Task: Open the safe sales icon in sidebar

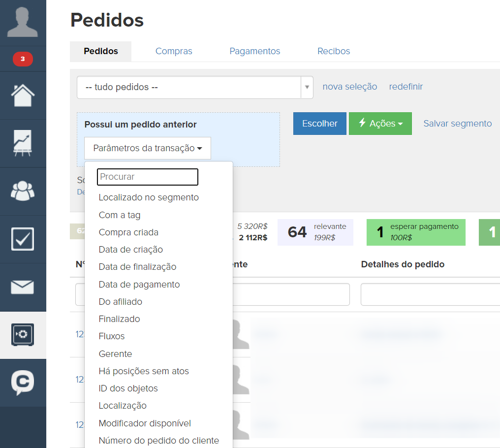Action: tap(23, 335)
